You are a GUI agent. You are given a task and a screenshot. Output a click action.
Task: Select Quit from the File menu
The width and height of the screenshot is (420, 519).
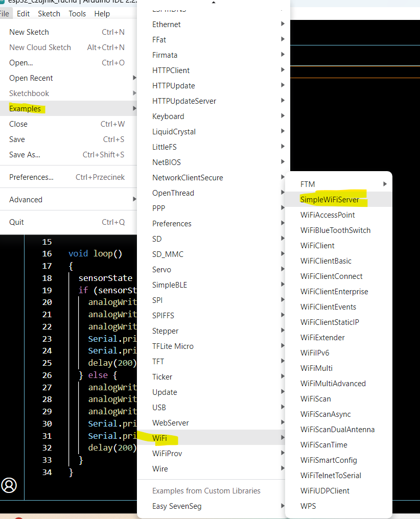pyautogui.click(x=68, y=222)
